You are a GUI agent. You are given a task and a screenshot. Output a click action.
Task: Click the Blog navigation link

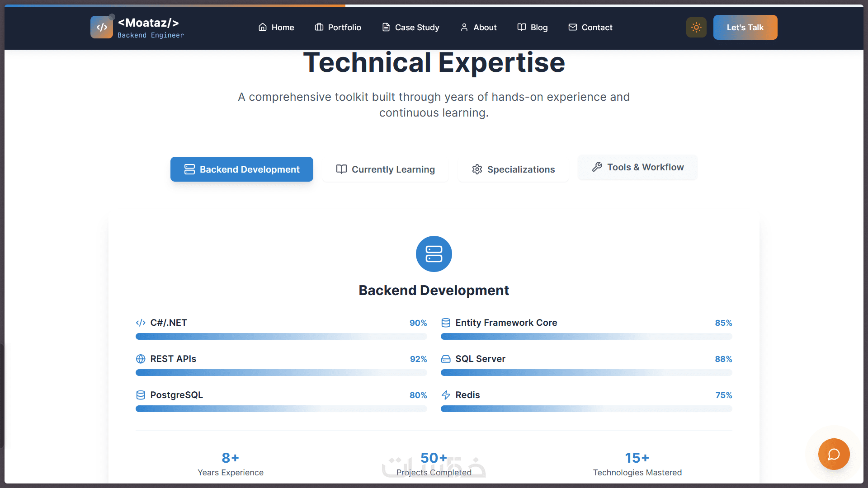click(x=532, y=27)
